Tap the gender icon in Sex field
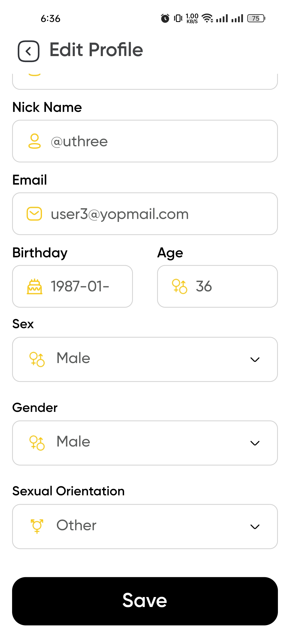Image resolution: width=290 pixels, height=644 pixels. click(37, 359)
